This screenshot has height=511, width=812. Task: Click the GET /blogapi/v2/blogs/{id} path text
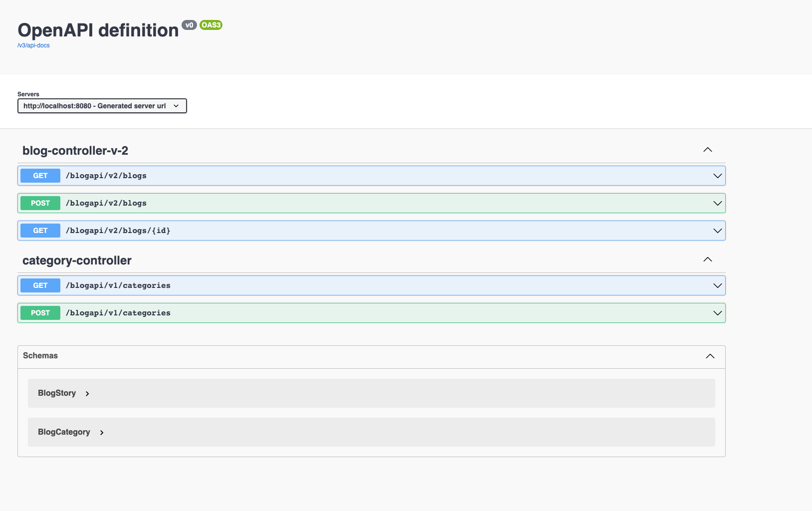[118, 230]
